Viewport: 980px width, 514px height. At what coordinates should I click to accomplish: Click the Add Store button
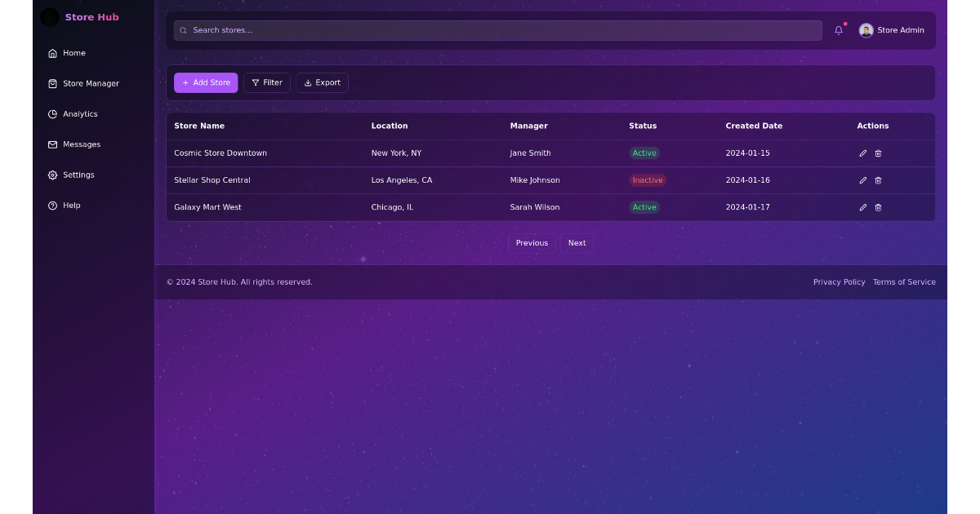tap(205, 82)
